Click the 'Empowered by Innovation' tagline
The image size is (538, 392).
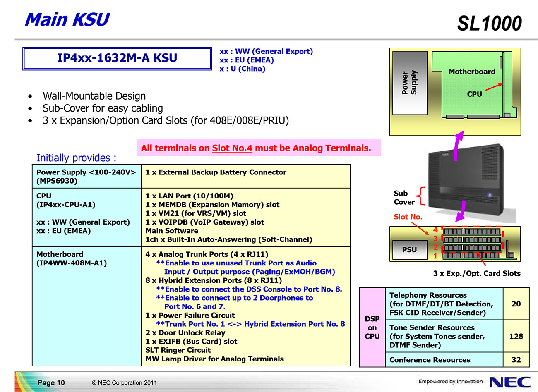(450, 381)
